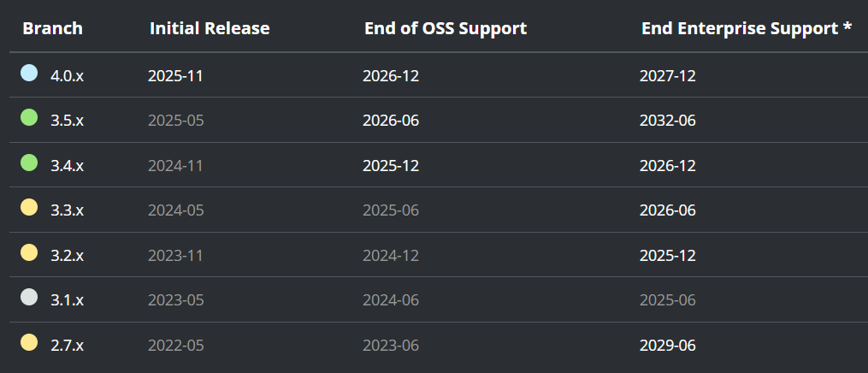Click the 2029-06 enterprise date for 2.7.x
This screenshot has width=868, height=373.
(668, 346)
